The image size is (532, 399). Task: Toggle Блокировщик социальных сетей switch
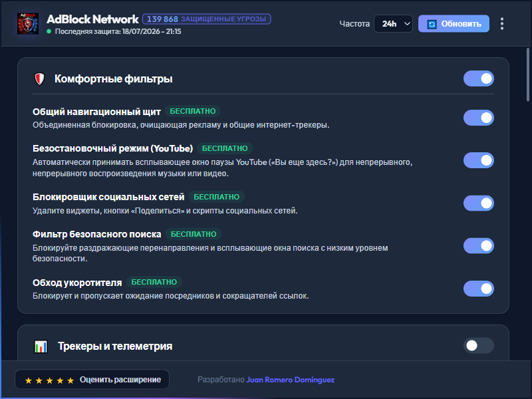(x=478, y=203)
